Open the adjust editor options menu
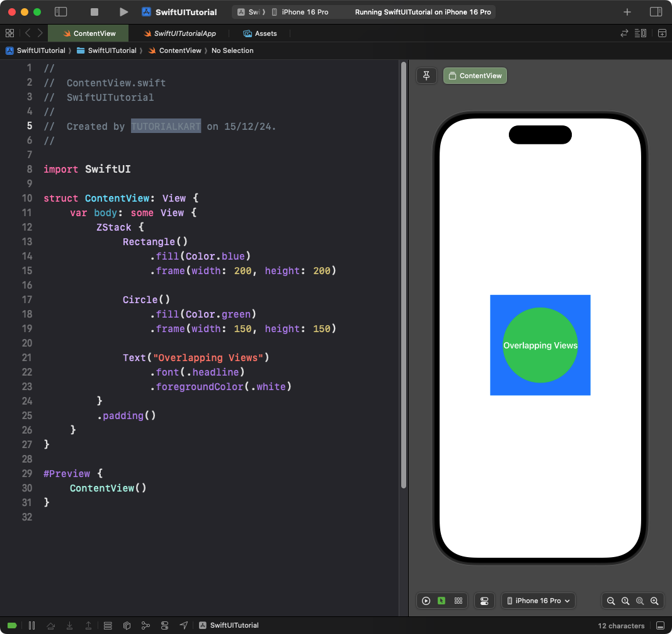The image size is (672, 634). coord(640,33)
